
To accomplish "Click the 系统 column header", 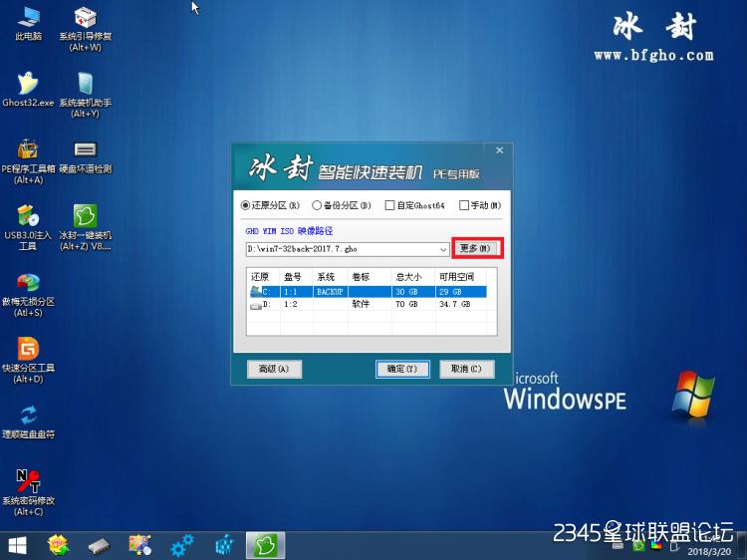I will [327, 277].
